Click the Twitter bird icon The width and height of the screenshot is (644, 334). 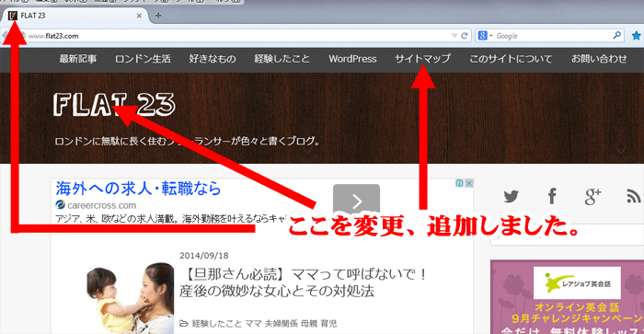tap(511, 196)
